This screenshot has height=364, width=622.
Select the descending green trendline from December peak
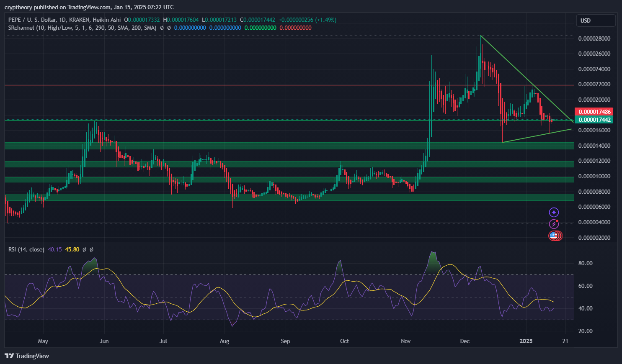tap(527, 79)
